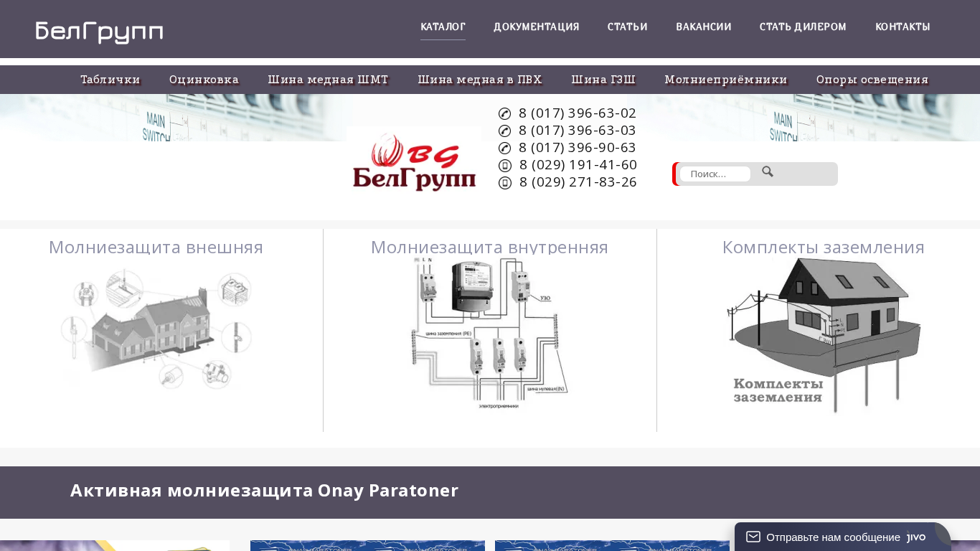Open the Молниеприёмники category
980x551 pixels.
(x=726, y=80)
